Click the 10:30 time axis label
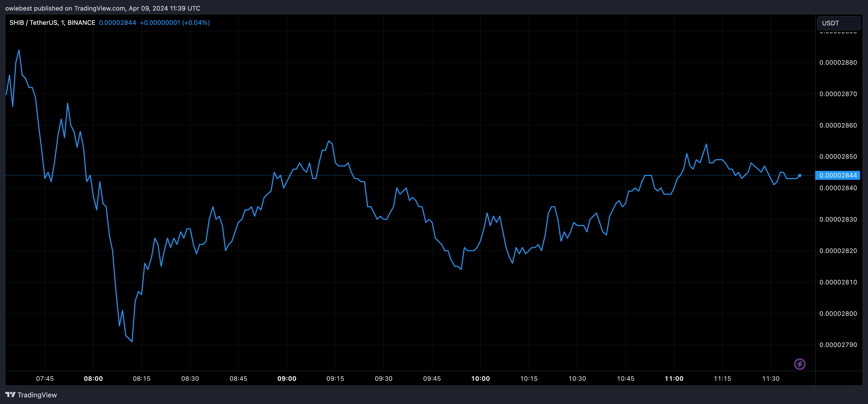This screenshot has height=404, width=868. point(577,378)
